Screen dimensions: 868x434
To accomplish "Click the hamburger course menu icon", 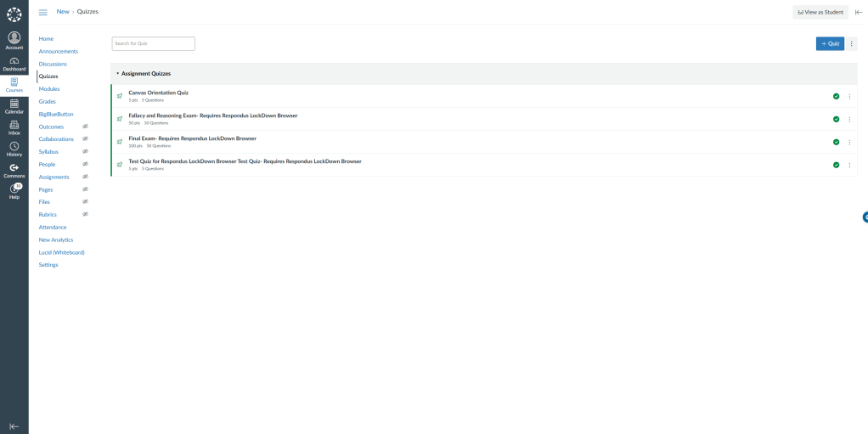I will tap(43, 12).
